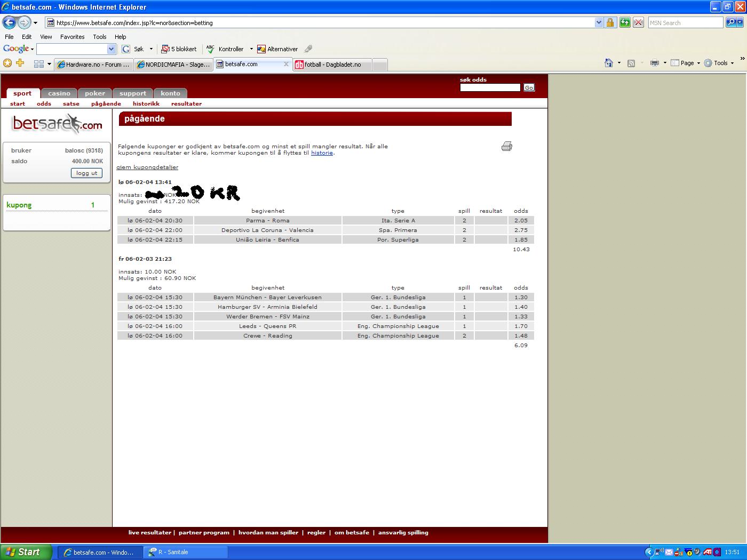Click Add to Favorites plus icon
747x560 pixels.
(20, 63)
